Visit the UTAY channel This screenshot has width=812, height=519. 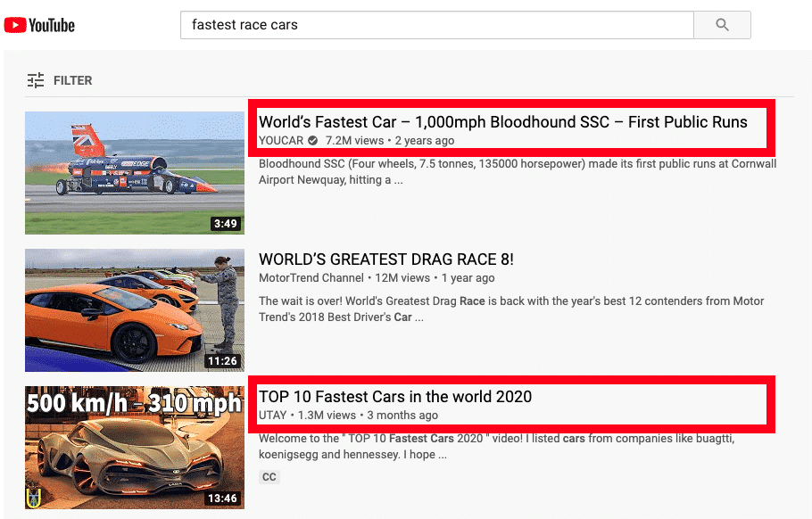click(x=272, y=415)
